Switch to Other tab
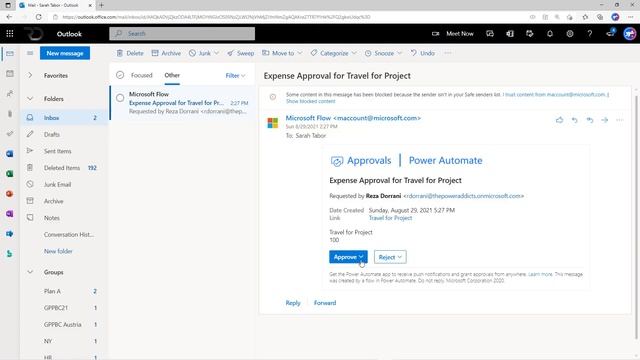This screenshot has width=640, height=360. 172,75
